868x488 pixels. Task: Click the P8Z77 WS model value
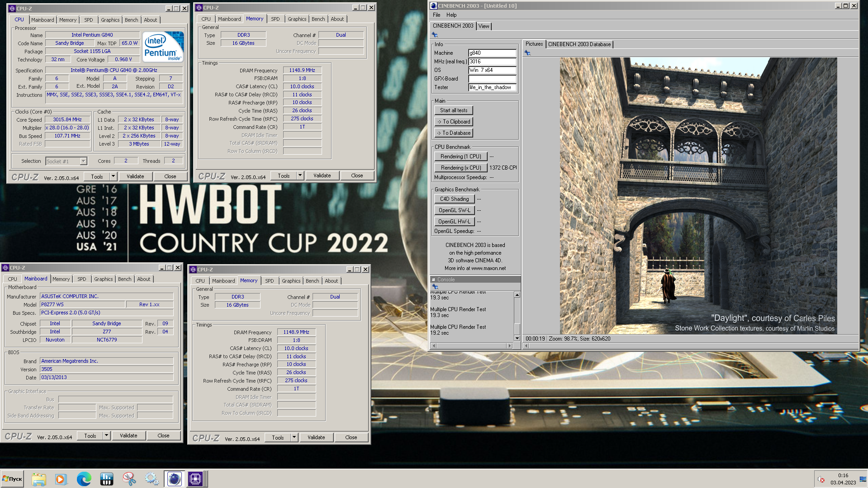point(82,304)
